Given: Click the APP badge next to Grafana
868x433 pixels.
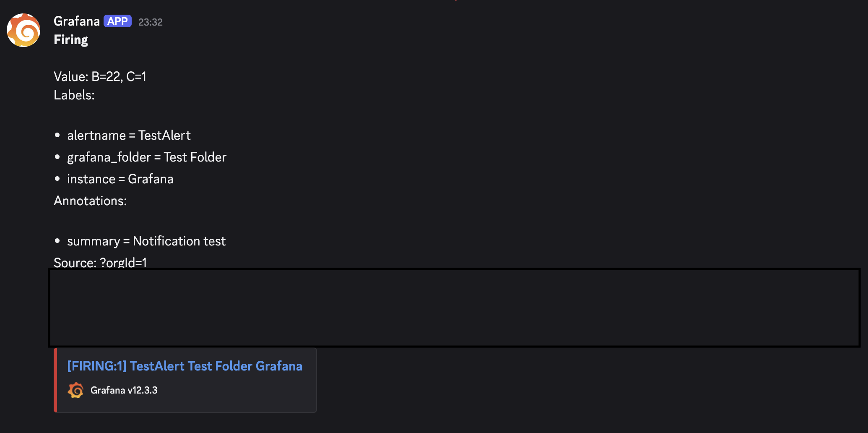Looking at the screenshot, I should (117, 21).
